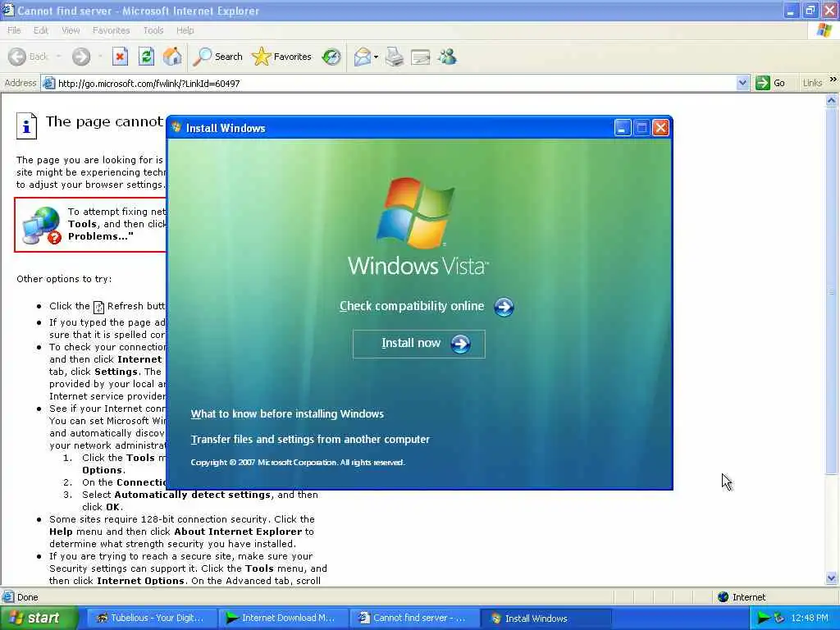The width and height of the screenshot is (840, 630).
Task: Open the Favorites menu
Action: pos(111,30)
